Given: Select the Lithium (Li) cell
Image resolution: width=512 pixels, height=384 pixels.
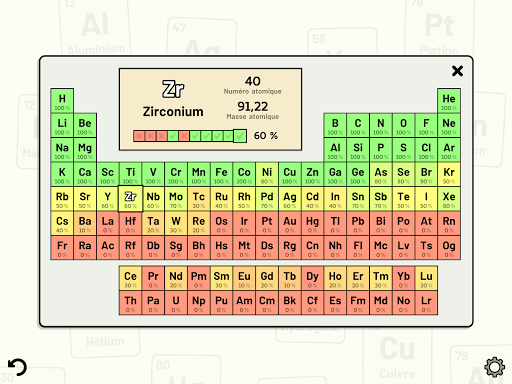Looking at the screenshot, I should point(62,125).
